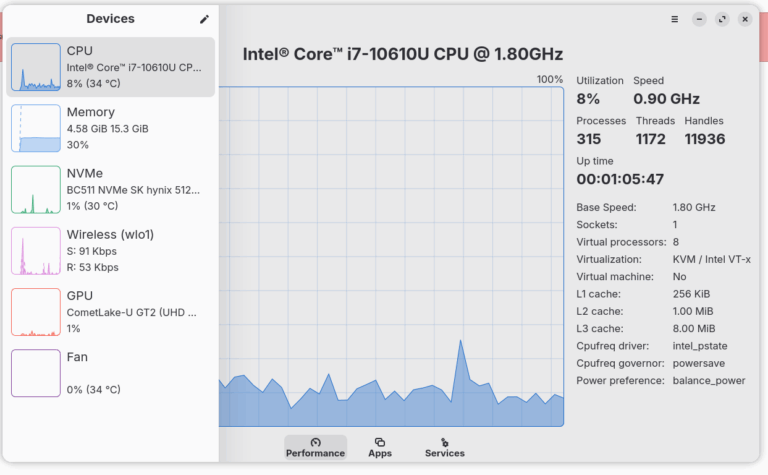Click the Fan purple graph thumbnail
Image resolution: width=768 pixels, height=475 pixels.
click(x=36, y=373)
